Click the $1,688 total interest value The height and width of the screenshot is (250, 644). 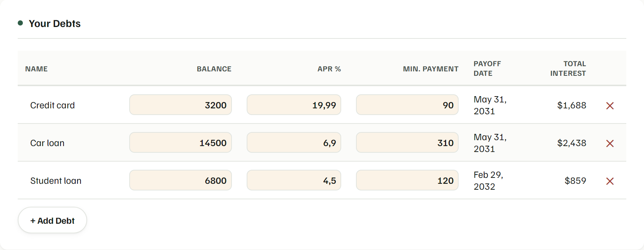point(572,105)
